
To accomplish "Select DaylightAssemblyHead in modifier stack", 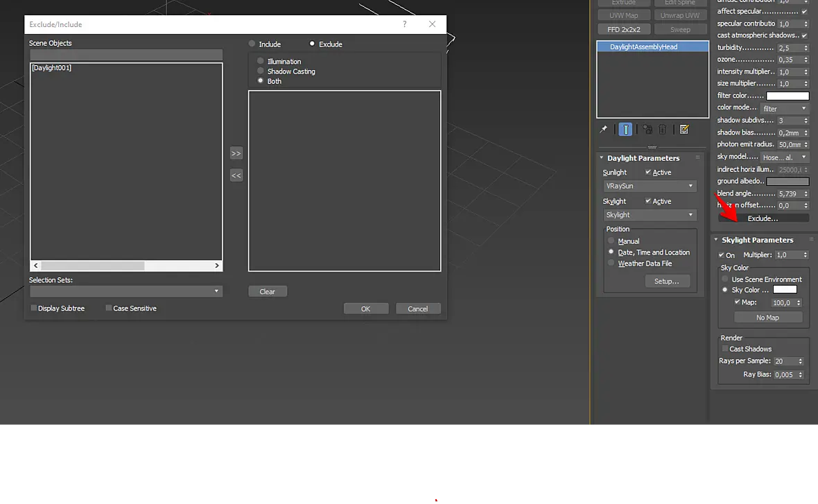I will [652, 46].
